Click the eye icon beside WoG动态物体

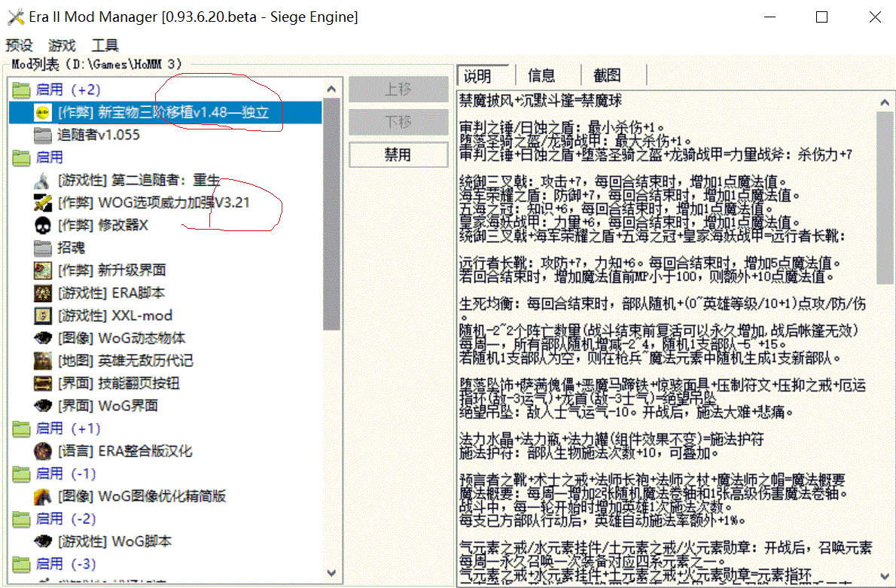point(43,338)
